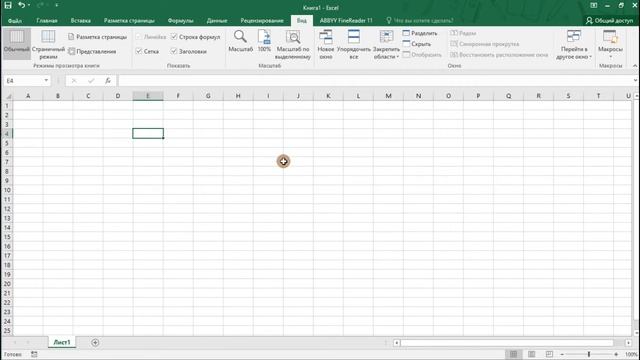The width and height of the screenshot is (640, 360).
Task: Add a new sheet with the plus button
Action: pos(95,342)
